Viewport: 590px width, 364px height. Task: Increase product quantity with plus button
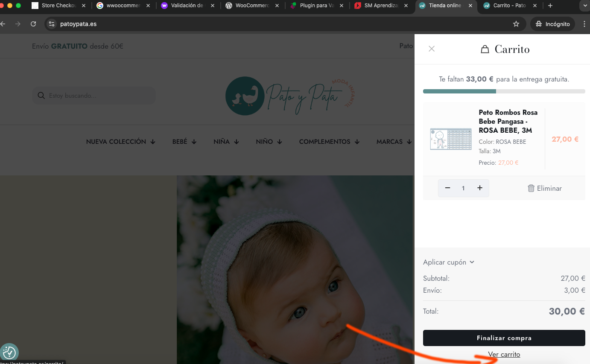480,188
